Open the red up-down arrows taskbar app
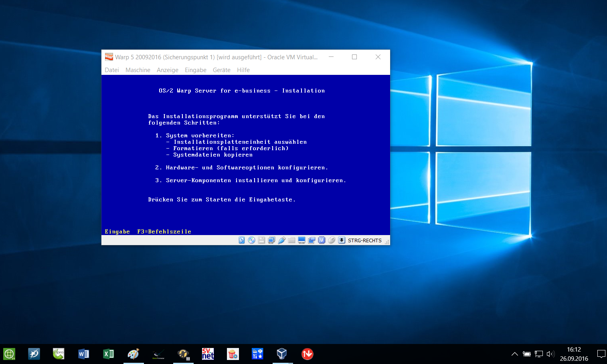Screen dimensions: 607x364 click(308, 354)
